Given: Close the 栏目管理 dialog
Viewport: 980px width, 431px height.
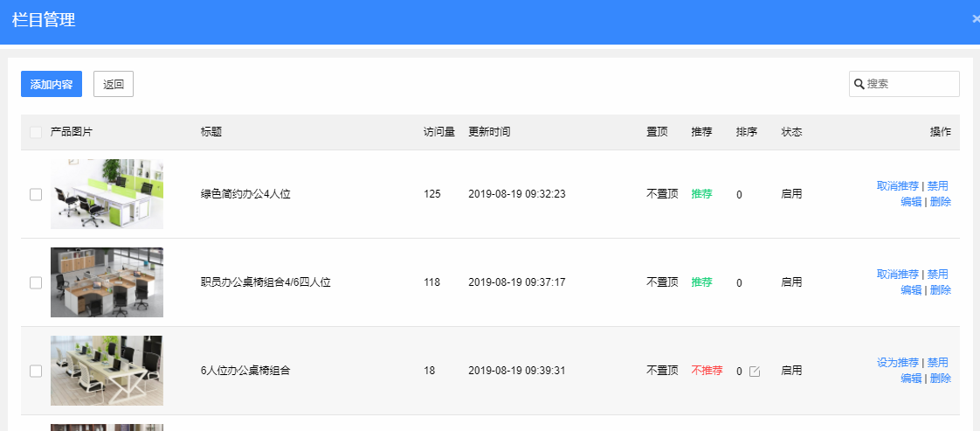Looking at the screenshot, I should [x=976, y=19].
